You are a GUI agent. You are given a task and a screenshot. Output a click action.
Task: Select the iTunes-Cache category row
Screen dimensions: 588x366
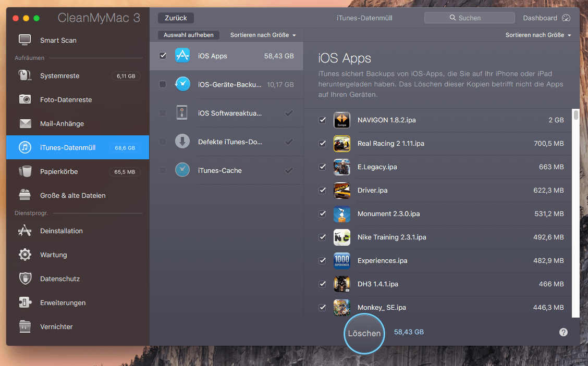[x=227, y=170]
